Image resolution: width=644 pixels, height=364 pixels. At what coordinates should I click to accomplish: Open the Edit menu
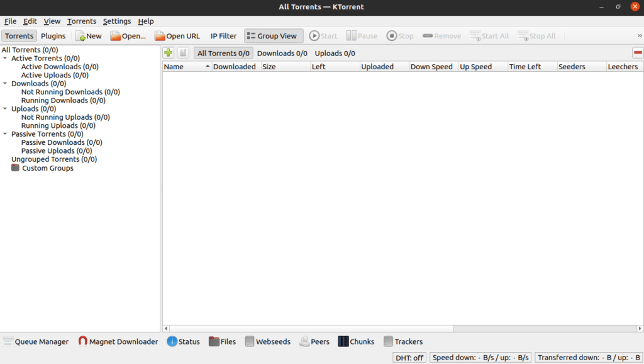(x=30, y=21)
